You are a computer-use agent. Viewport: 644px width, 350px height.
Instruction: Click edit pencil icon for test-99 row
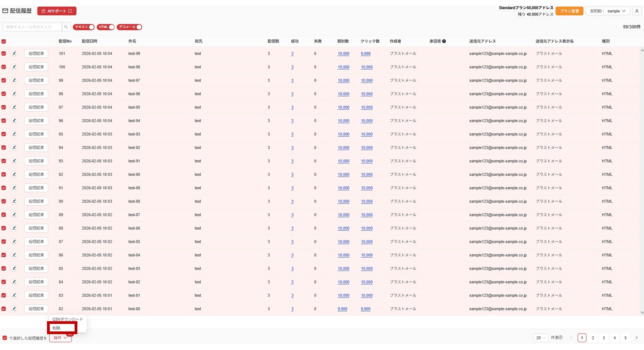pyautogui.click(x=14, y=54)
